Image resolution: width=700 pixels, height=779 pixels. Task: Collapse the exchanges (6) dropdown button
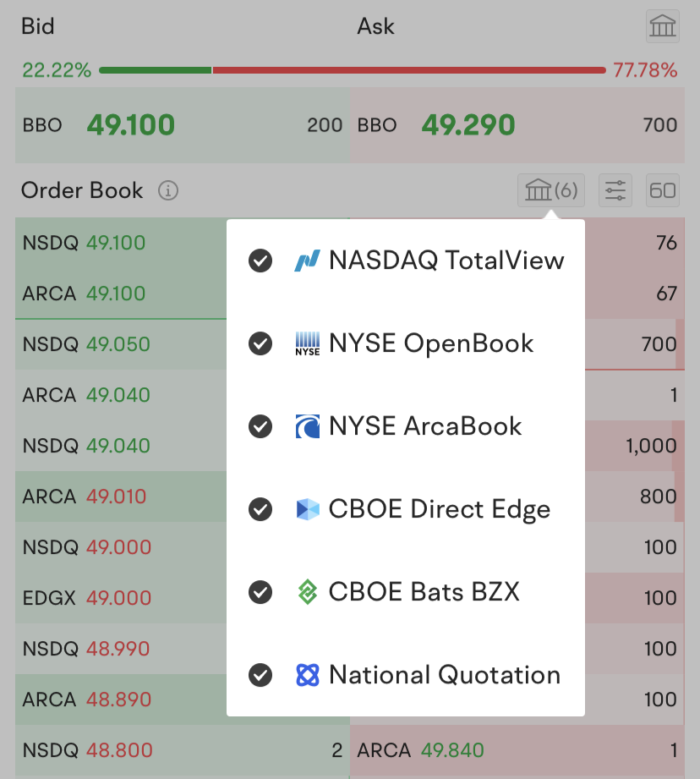550,190
